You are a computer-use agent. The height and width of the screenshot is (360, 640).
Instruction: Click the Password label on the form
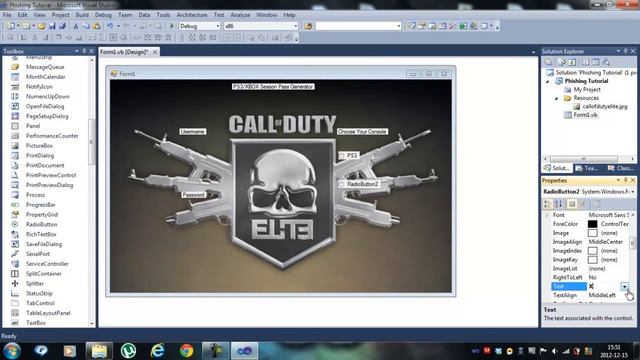194,195
